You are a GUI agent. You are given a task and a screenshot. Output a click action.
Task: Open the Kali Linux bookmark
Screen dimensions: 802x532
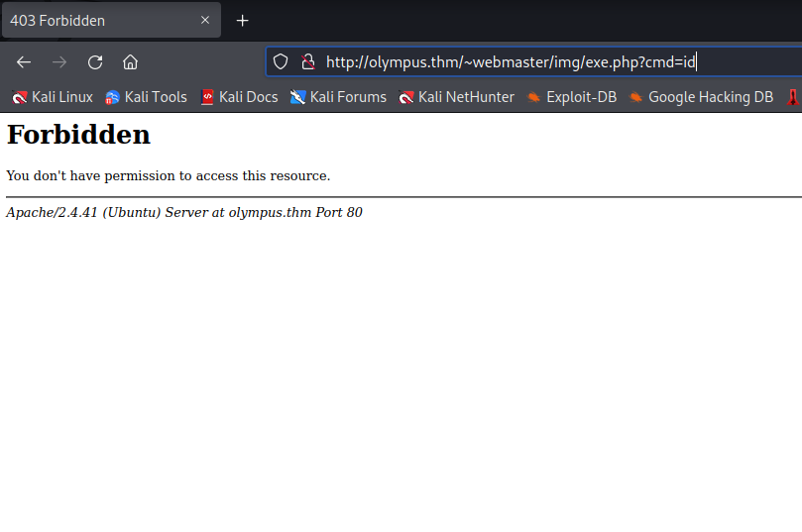point(52,97)
